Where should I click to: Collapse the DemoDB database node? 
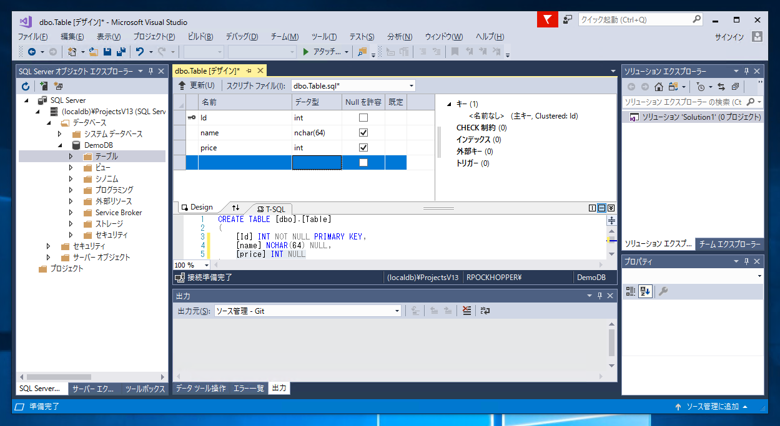[60, 145]
